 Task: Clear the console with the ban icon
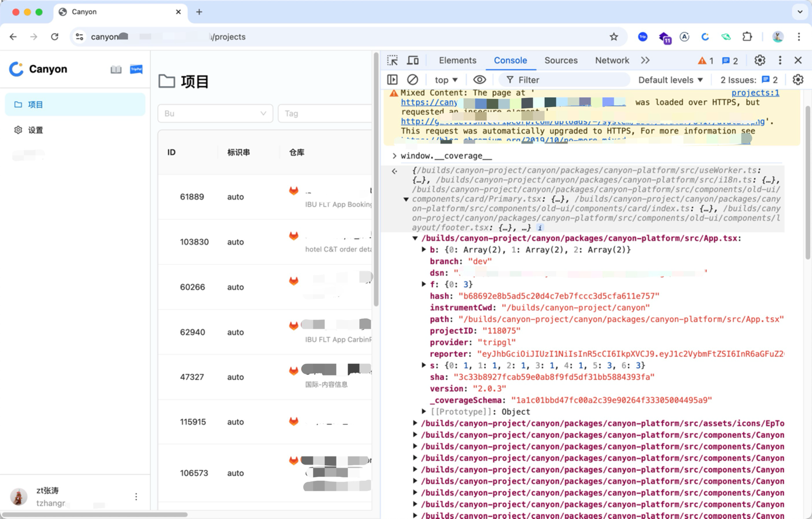412,80
